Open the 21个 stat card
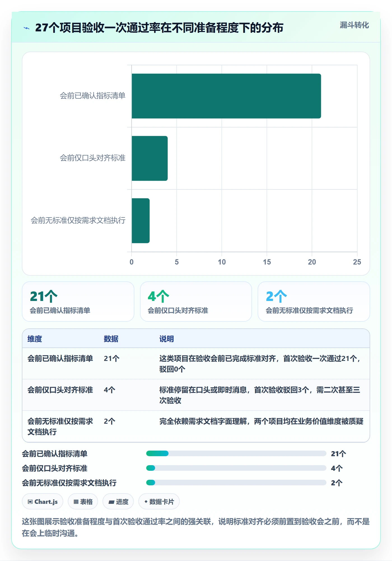The image size is (392, 561). coord(78,302)
